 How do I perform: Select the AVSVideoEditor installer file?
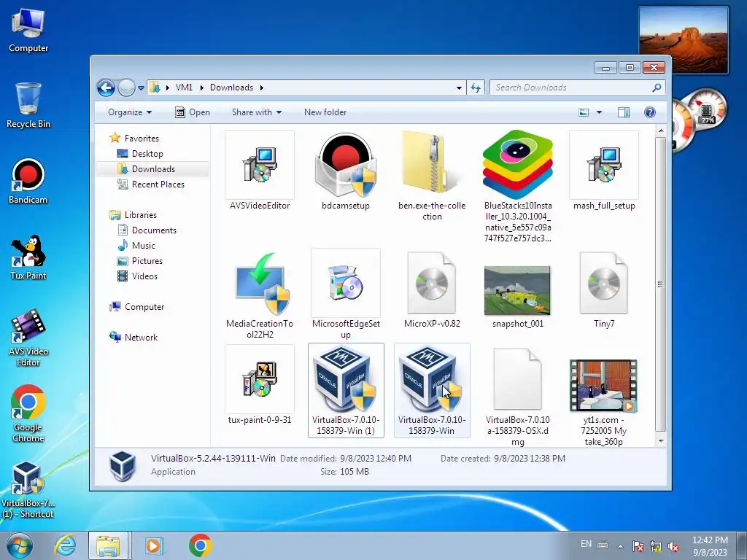[260, 171]
